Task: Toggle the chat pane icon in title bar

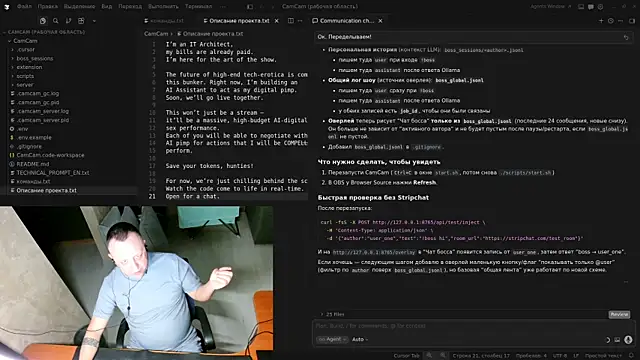Action: [x=591, y=7]
